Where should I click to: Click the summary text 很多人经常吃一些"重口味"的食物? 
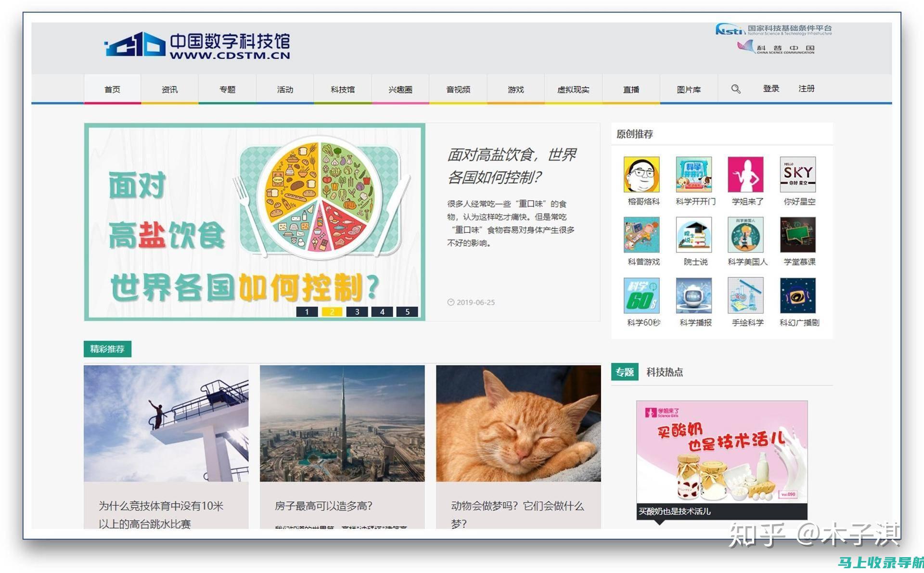511,223
